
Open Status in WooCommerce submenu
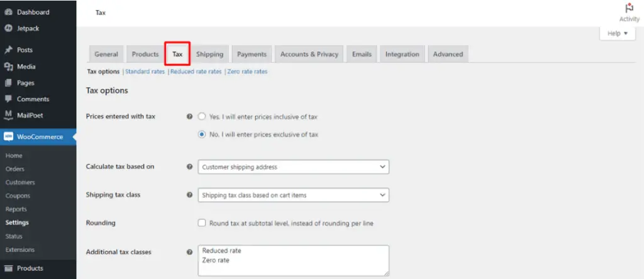coord(14,236)
